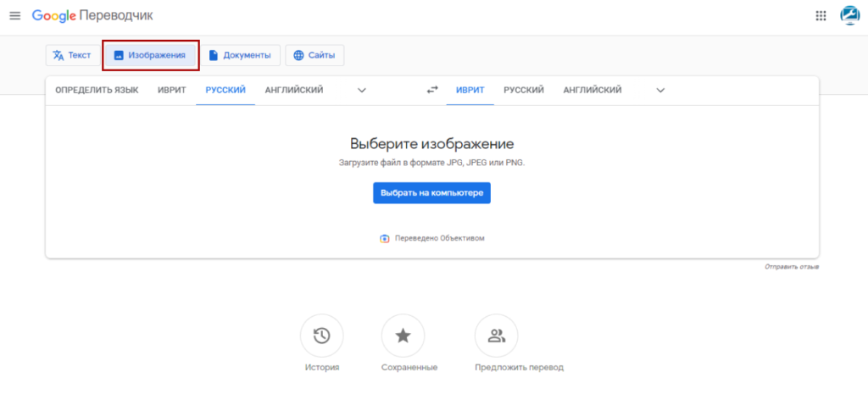This screenshot has height=394, width=868.
Task: Expand the source language list
Action: point(361,90)
